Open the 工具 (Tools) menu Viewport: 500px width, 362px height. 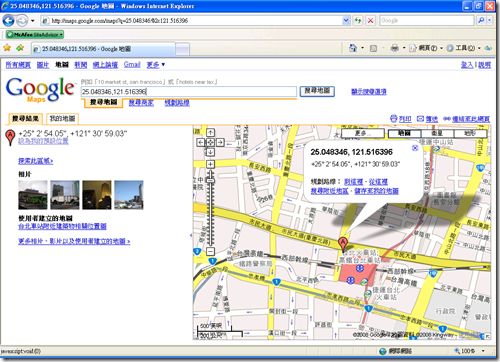(463, 49)
